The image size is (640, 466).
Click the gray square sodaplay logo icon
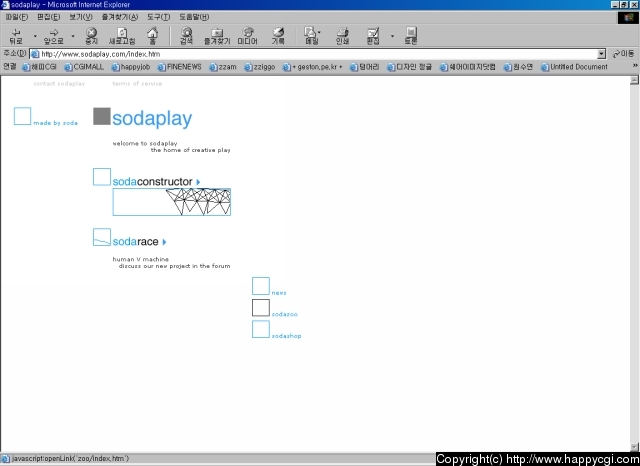[x=102, y=116]
